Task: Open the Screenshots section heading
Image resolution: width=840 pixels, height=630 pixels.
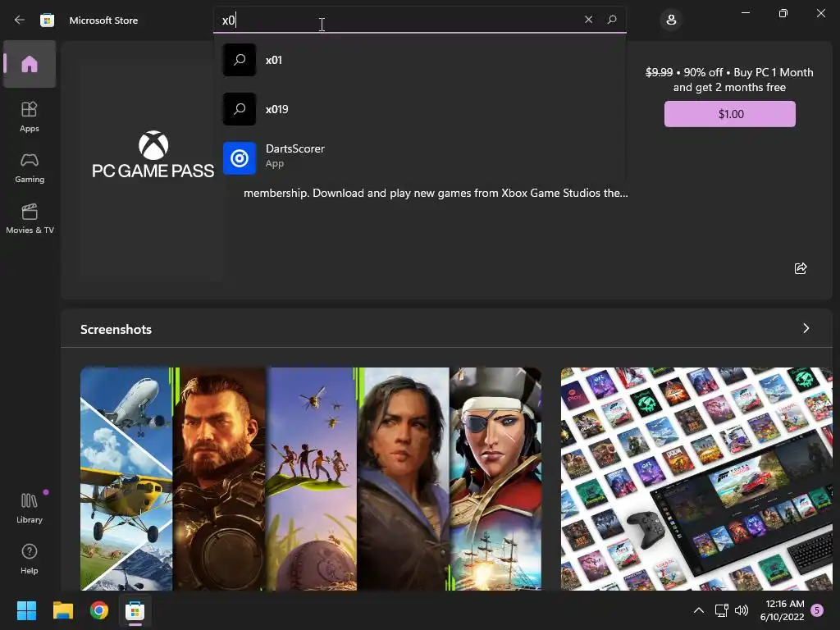Action: (x=116, y=330)
